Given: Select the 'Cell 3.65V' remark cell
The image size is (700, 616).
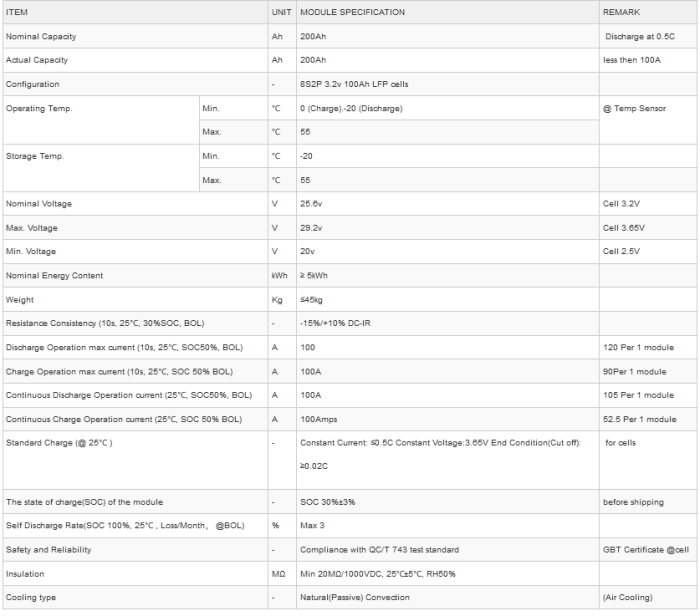Looking at the screenshot, I should [623, 228].
